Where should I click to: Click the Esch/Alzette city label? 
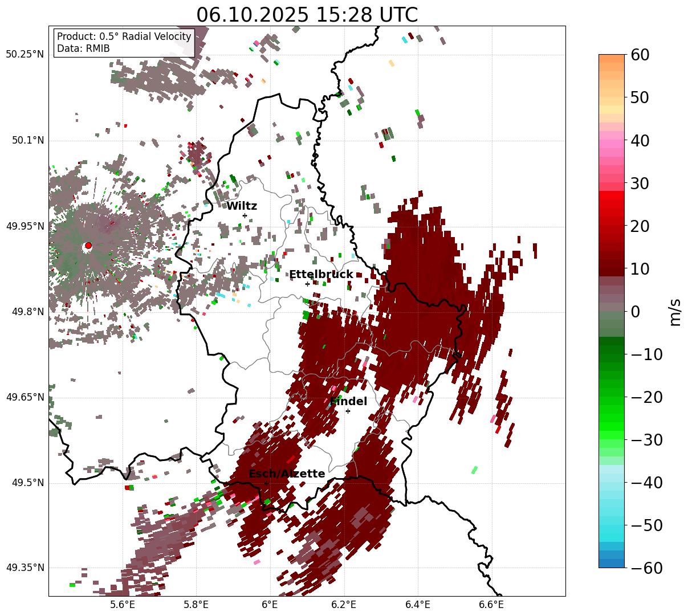point(287,474)
